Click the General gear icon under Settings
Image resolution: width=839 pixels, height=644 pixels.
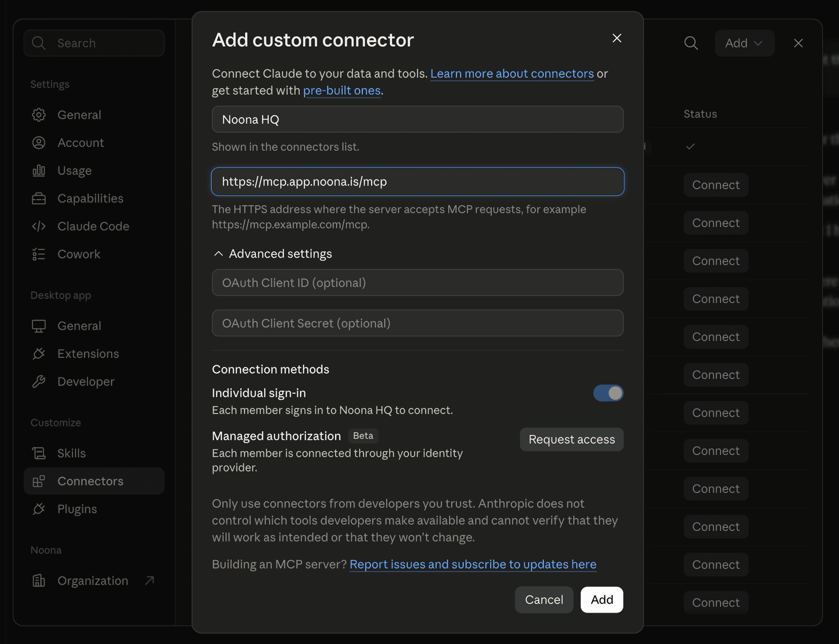coord(39,115)
